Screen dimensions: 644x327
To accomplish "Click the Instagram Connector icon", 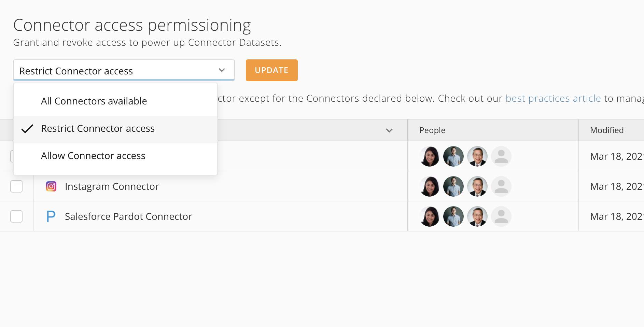I will click(x=51, y=186).
